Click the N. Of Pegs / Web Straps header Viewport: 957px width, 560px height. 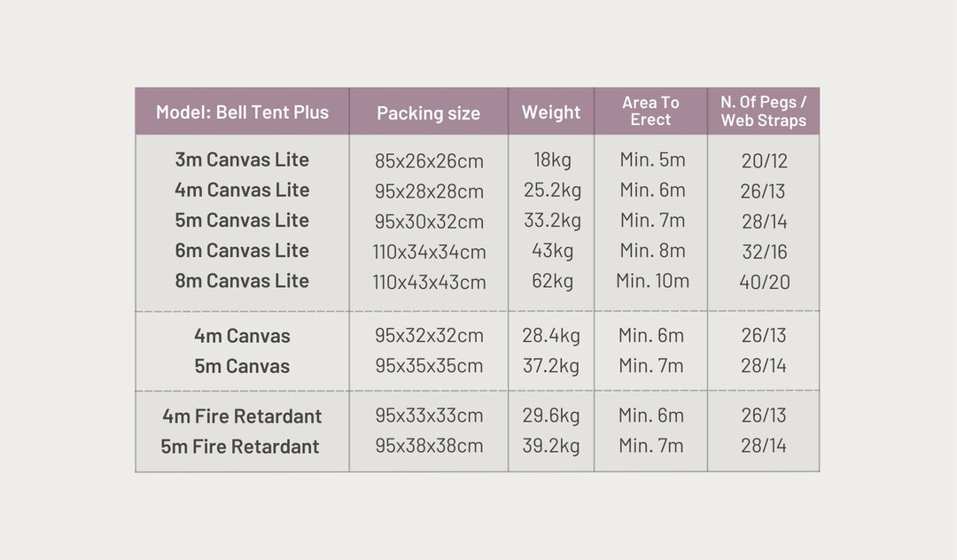coord(763,112)
